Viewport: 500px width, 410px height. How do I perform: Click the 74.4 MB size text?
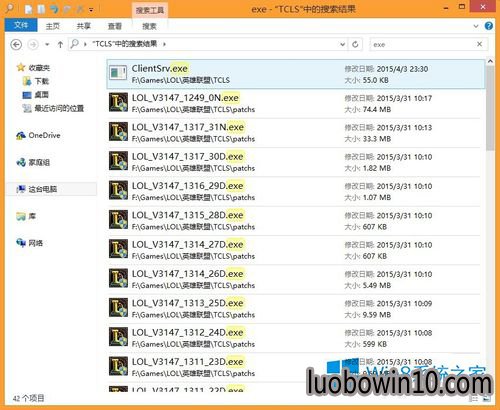pyautogui.click(x=377, y=109)
